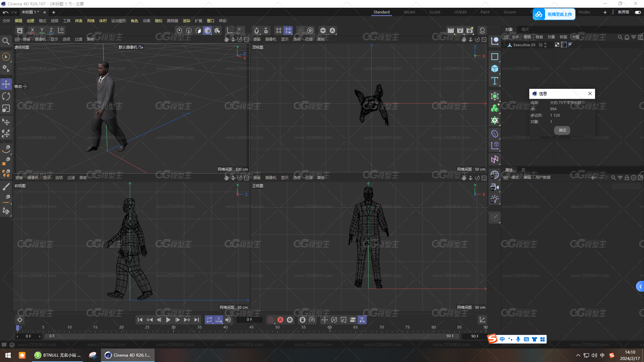Select the Move tool in left toolbar
The image size is (644, 362).
coord(6,84)
